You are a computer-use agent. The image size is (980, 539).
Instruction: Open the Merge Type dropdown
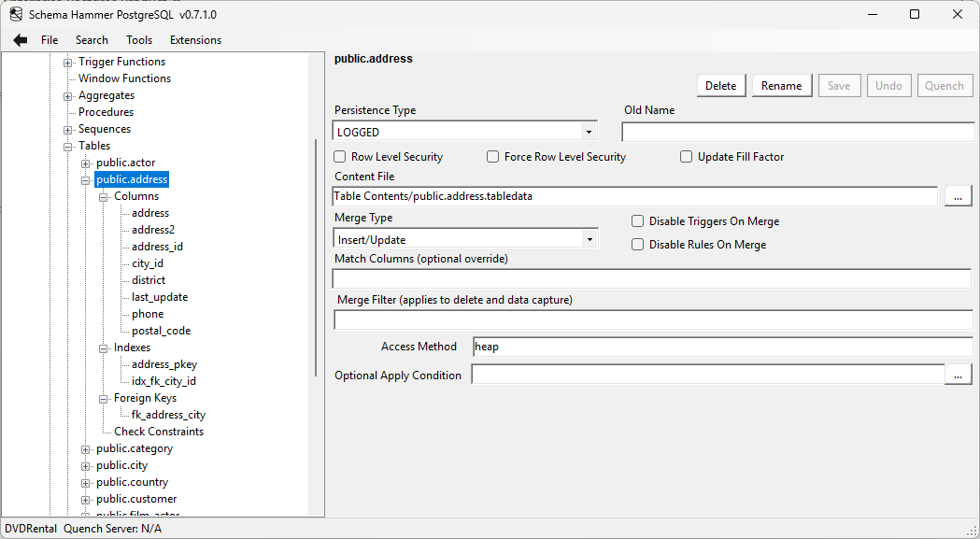[589, 238]
